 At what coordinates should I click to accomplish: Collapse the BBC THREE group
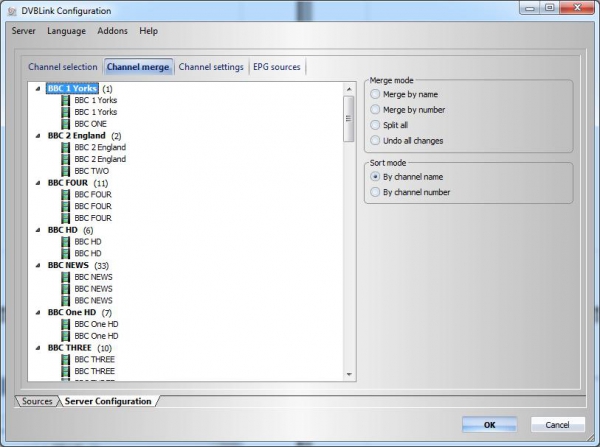[38, 348]
